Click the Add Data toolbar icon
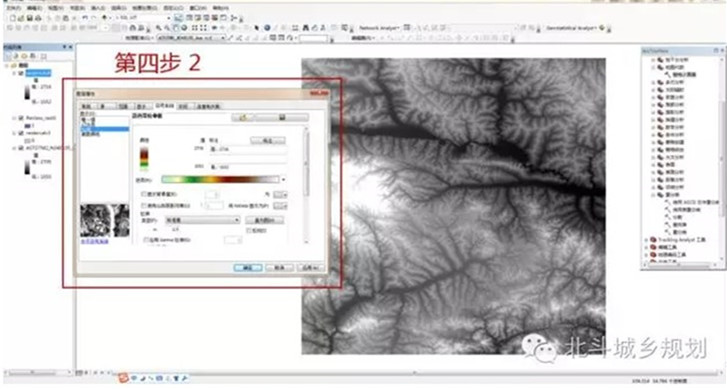 pyautogui.click(x=105, y=18)
